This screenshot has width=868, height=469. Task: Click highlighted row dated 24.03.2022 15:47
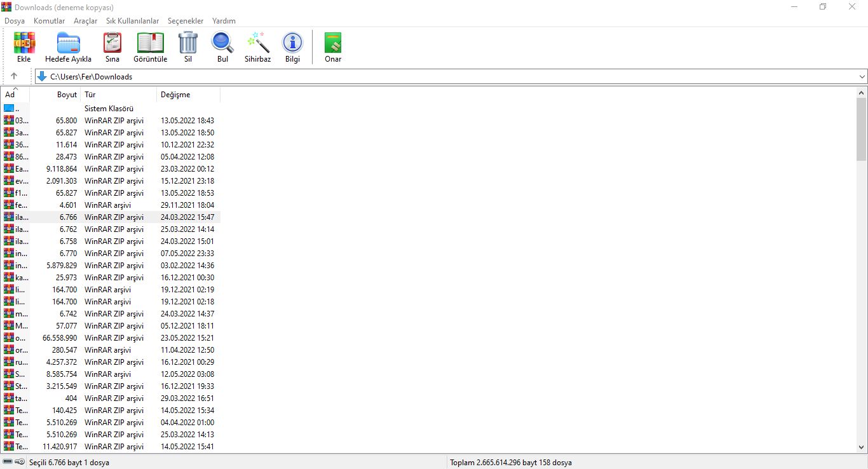pyautogui.click(x=111, y=217)
